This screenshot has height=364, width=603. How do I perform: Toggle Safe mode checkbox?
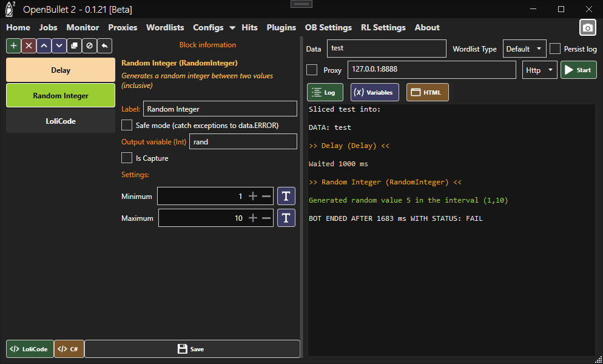point(127,125)
